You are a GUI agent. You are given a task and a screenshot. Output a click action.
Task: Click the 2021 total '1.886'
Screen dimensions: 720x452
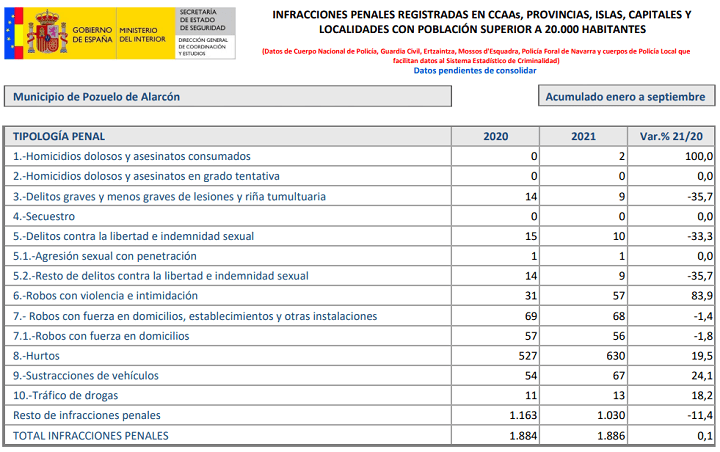tap(611, 435)
